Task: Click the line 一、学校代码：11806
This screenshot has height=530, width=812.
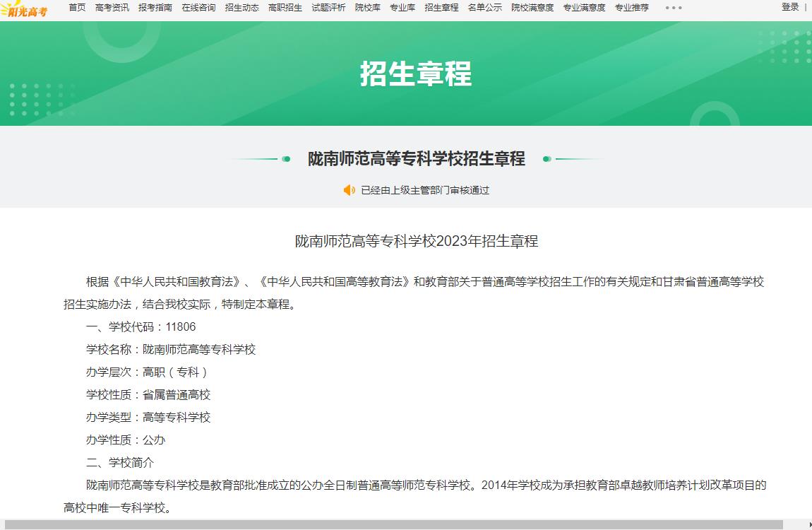Action: point(141,327)
